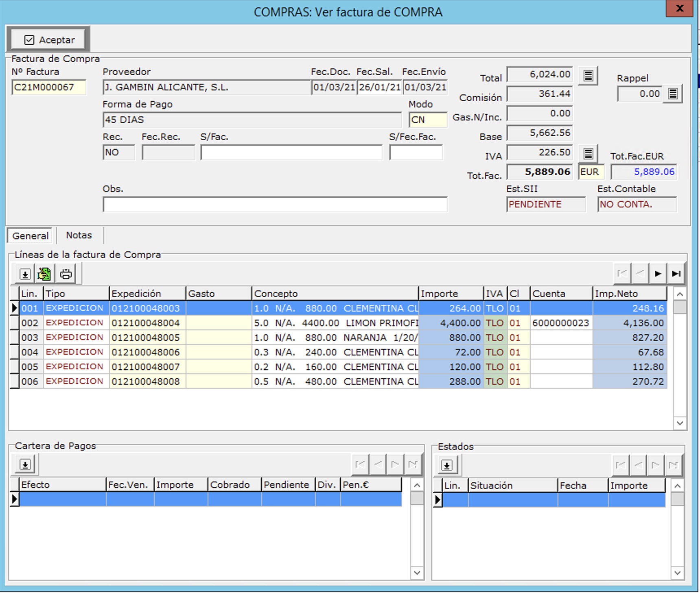The image size is (700, 593).
Task: Click the download icon in Cartera de Pagos
Action: click(25, 464)
